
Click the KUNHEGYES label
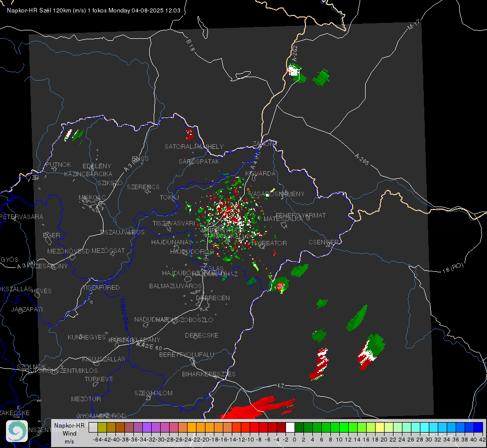coord(87,337)
